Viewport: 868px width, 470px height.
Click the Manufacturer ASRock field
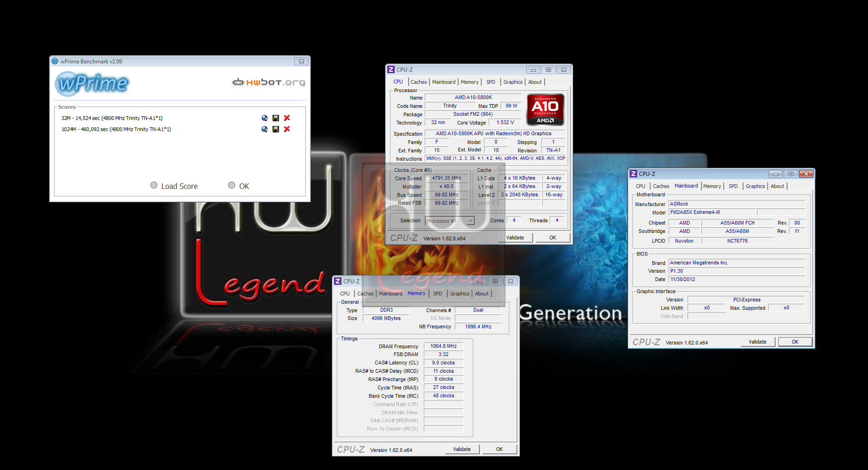[x=737, y=204]
